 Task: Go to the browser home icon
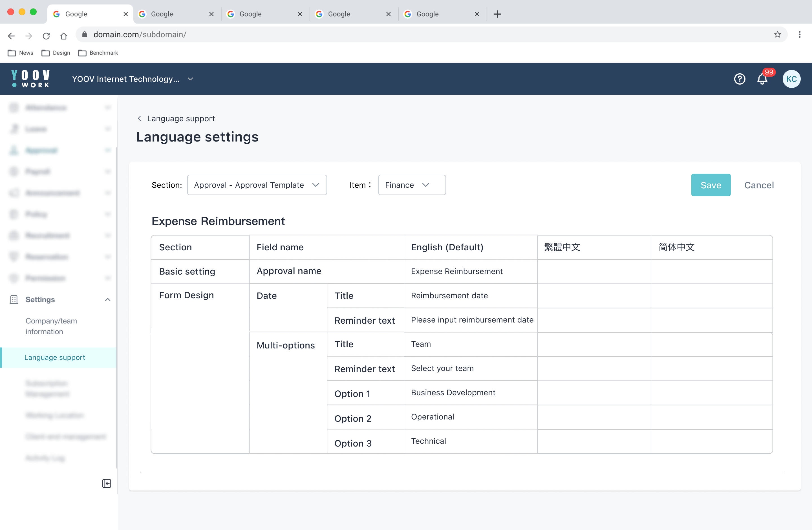coord(64,36)
